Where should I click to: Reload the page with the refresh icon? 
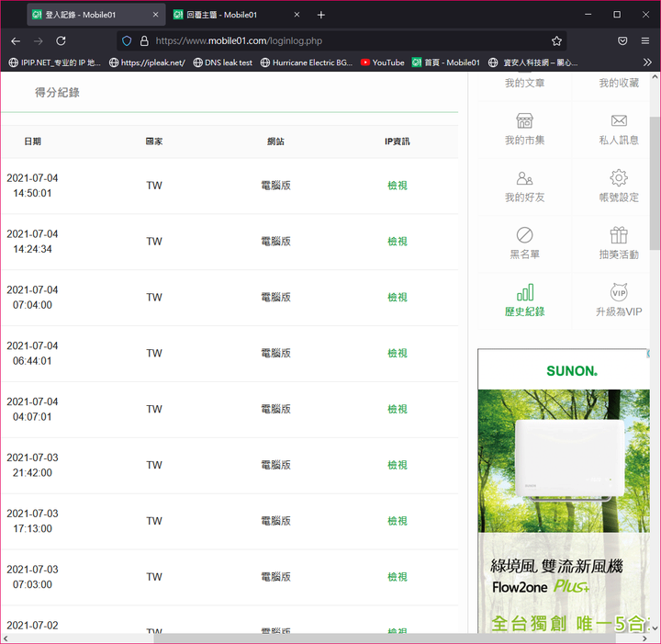tap(61, 41)
